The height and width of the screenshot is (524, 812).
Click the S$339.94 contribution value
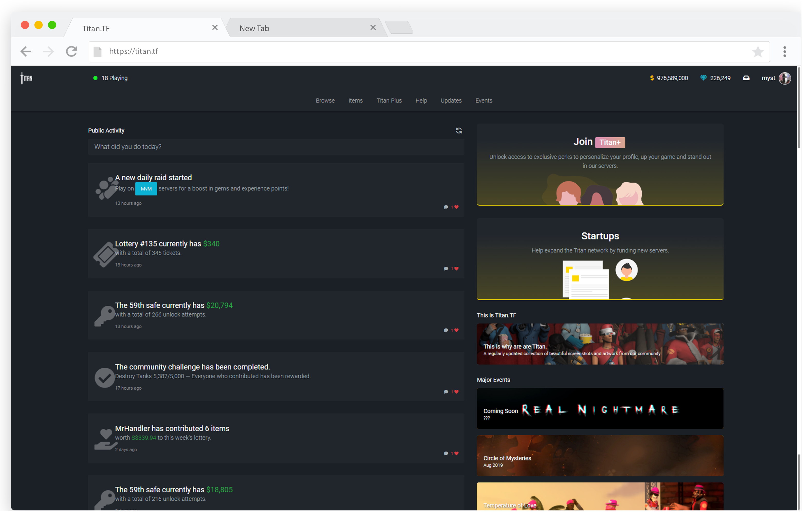click(144, 438)
